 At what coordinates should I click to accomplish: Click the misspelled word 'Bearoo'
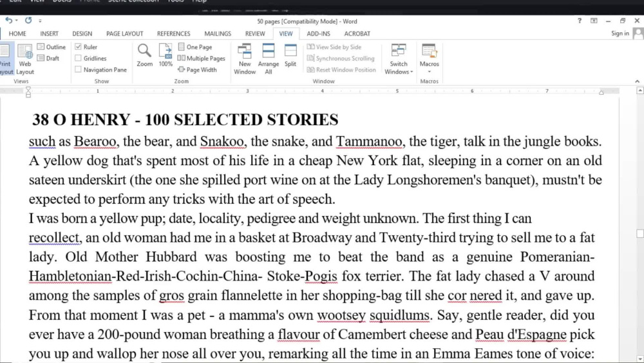[95, 141]
